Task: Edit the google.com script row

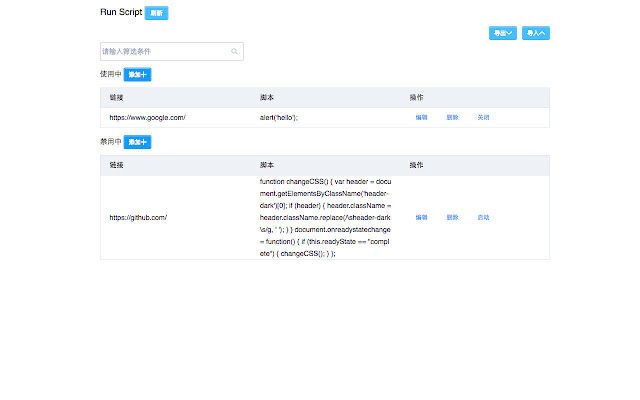Action: point(421,118)
